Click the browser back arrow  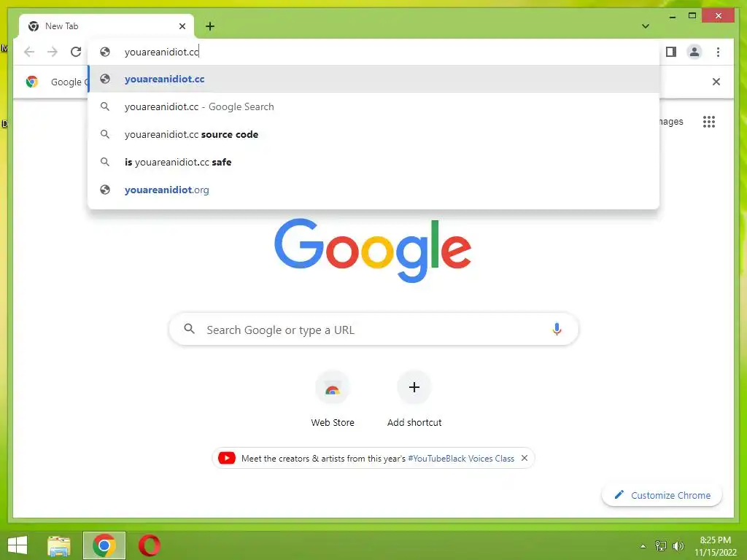pyautogui.click(x=29, y=52)
